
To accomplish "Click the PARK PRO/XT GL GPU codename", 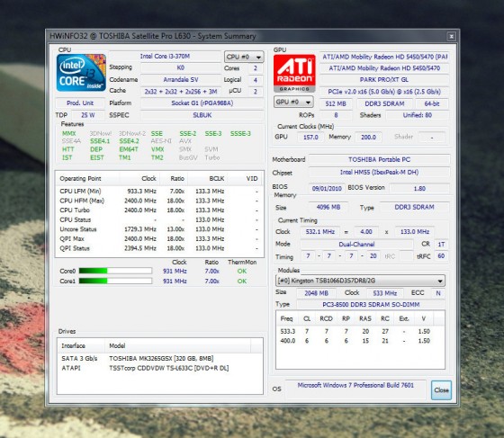I will tap(383, 80).
